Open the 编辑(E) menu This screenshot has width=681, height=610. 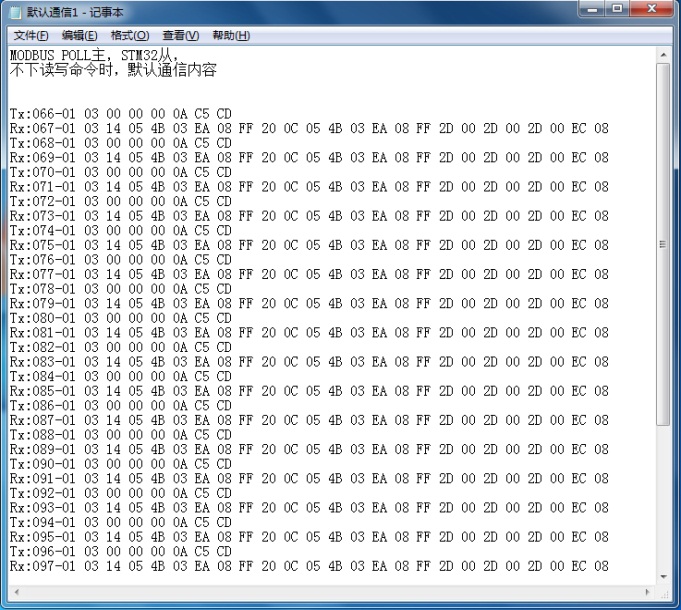tap(79, 36)
